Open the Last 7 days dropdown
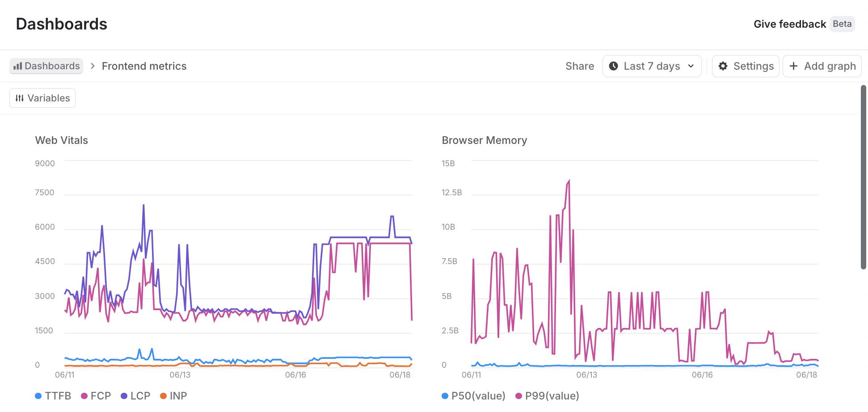The width and height of the screenshot is (868, 412). coord(652,66)
